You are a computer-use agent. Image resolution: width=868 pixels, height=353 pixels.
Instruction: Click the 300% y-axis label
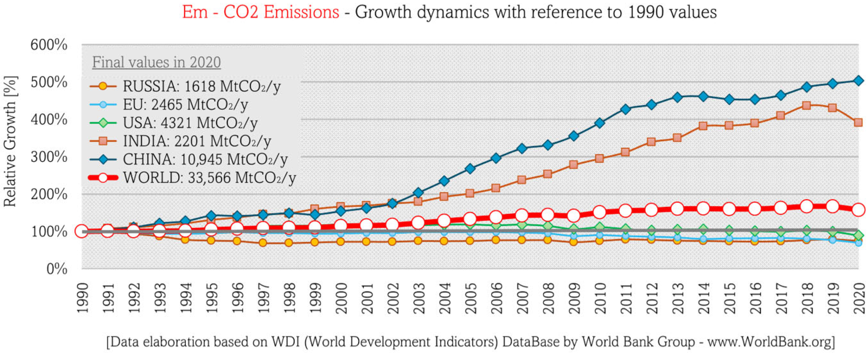49,157
